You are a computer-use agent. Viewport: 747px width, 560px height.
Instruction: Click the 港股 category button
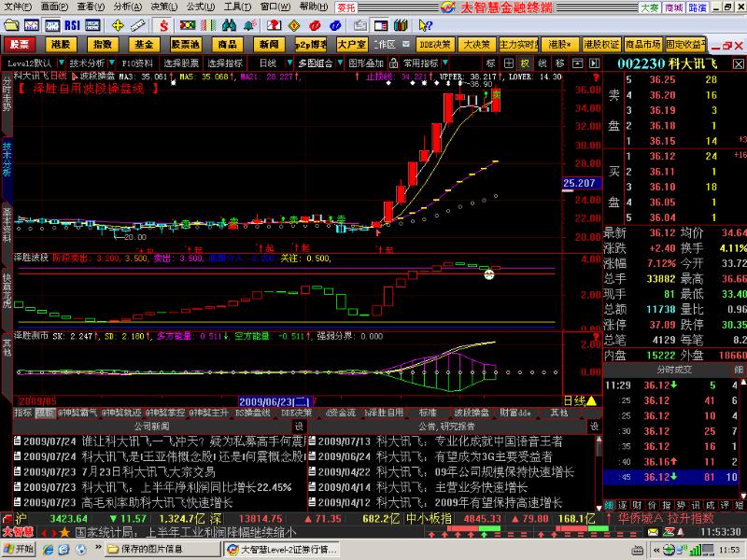coord(61,44)
